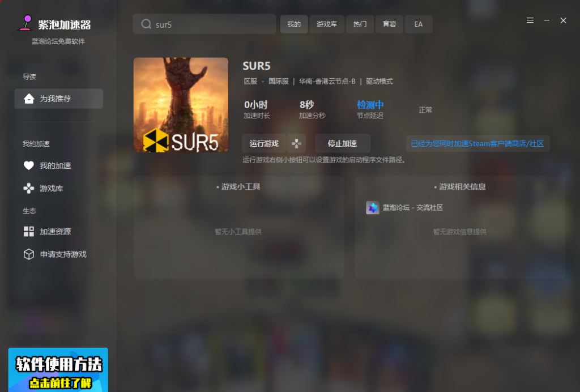Viewport: 580px width, 392px height.
Task: Select the 热门 tab
Action: point(360,24)
